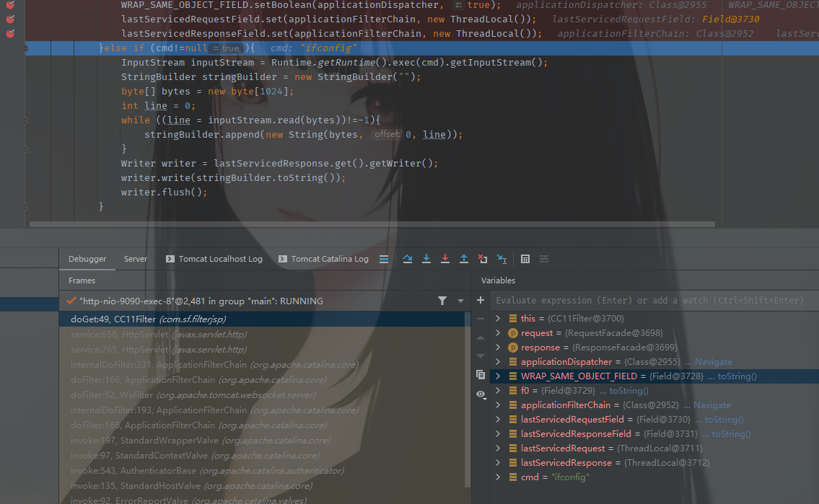Click the editor horizontal scrollbar
Viewport: 819px width, 504px height.
pos(372,224)
